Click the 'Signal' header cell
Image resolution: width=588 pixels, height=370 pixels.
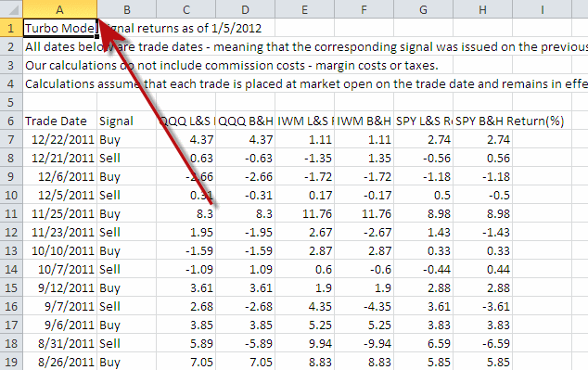tap(127, 121)
